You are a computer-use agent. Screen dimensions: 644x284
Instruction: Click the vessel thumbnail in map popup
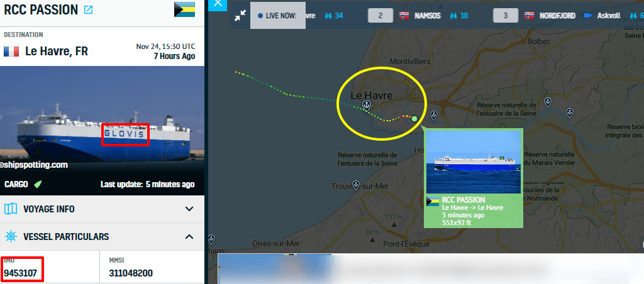pos(474,162)
